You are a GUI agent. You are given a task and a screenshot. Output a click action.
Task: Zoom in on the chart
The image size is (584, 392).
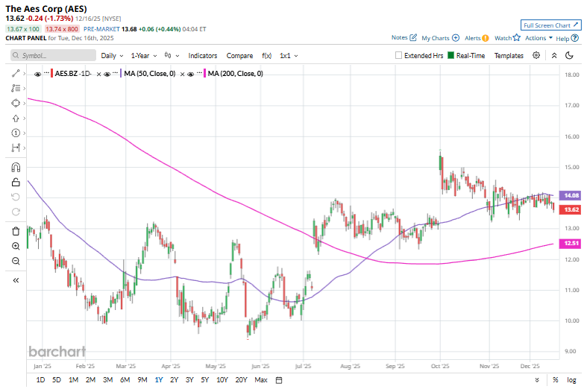click(x=16, y=246)
